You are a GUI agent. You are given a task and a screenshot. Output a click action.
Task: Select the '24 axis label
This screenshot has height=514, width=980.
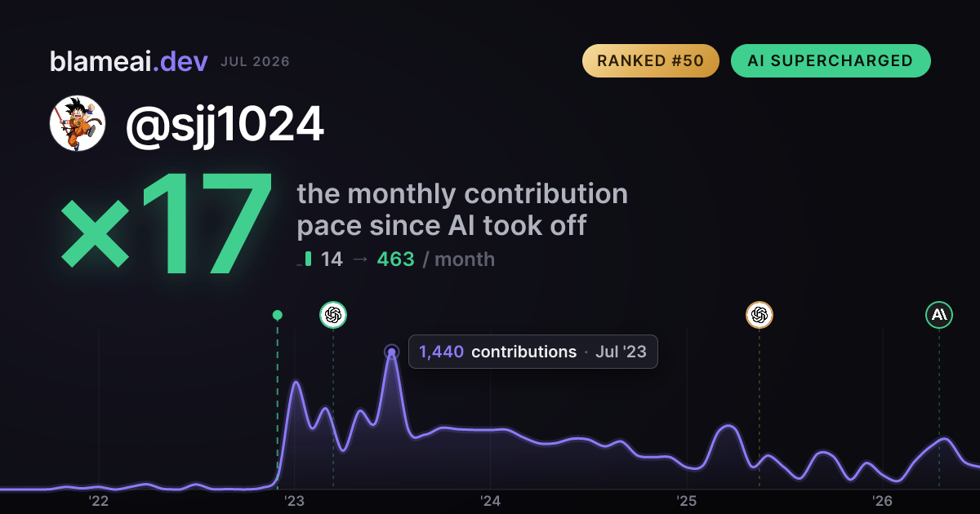(x=491, y=500)
